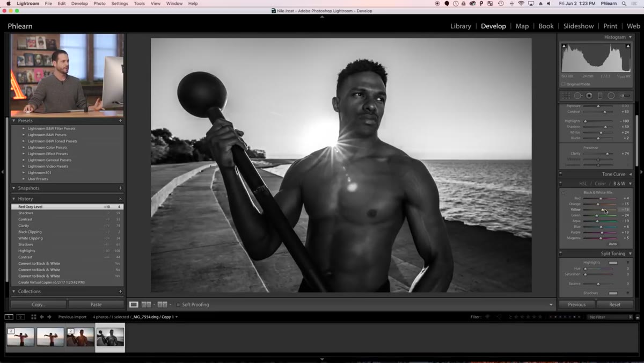644x363 pixels.
Task: Open Notification Center icon in menu bar
Action: click(x=635, y=3)
